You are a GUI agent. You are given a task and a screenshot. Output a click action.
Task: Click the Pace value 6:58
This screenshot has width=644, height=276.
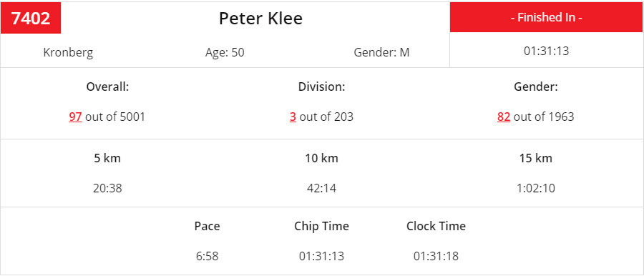(x=207, y=256)
